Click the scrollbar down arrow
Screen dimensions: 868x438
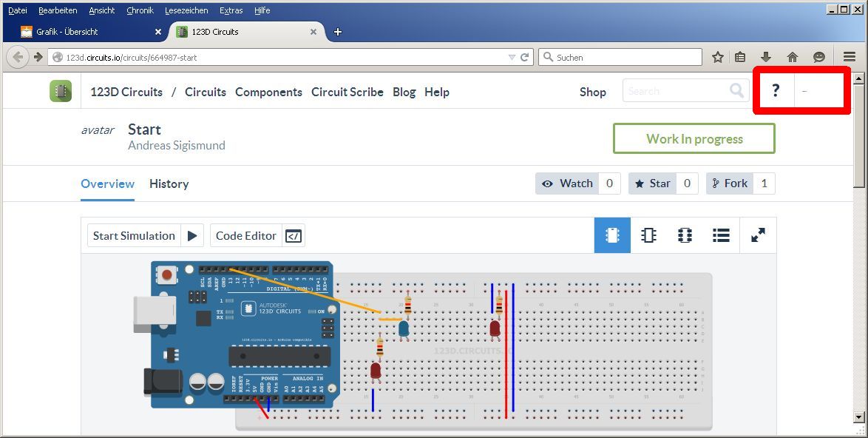point(858,417)
